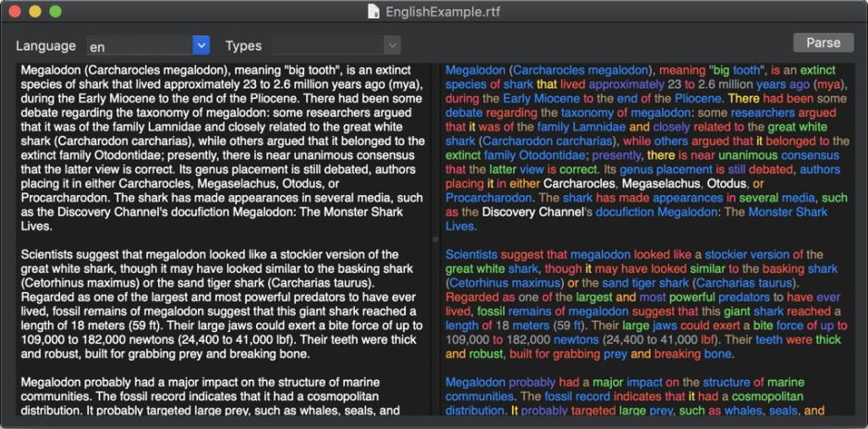Expand the Types dropdown menu
The width and height of the screenshot is (868, 429).
coord(392,45)
